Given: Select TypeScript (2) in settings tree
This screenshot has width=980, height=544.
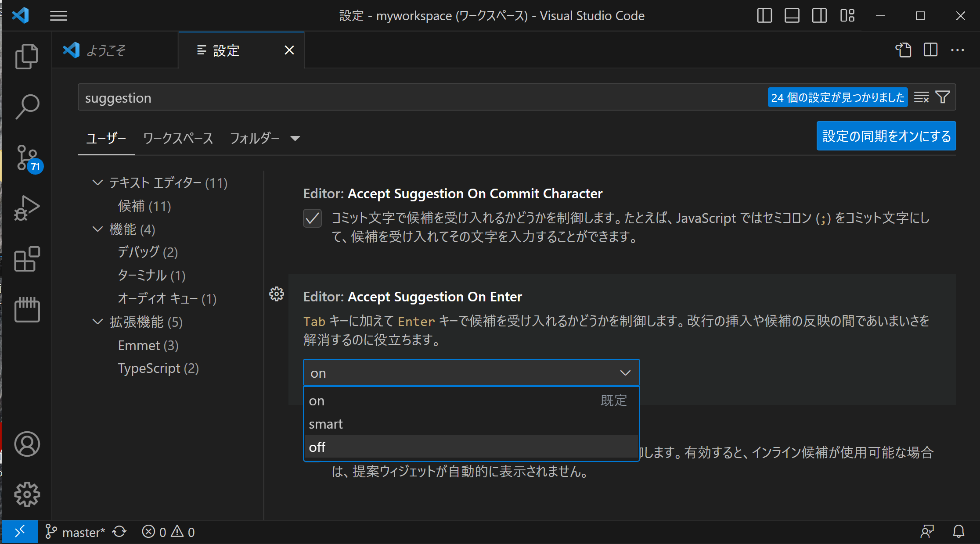Looking at the screenshot, I should (158, 369).
